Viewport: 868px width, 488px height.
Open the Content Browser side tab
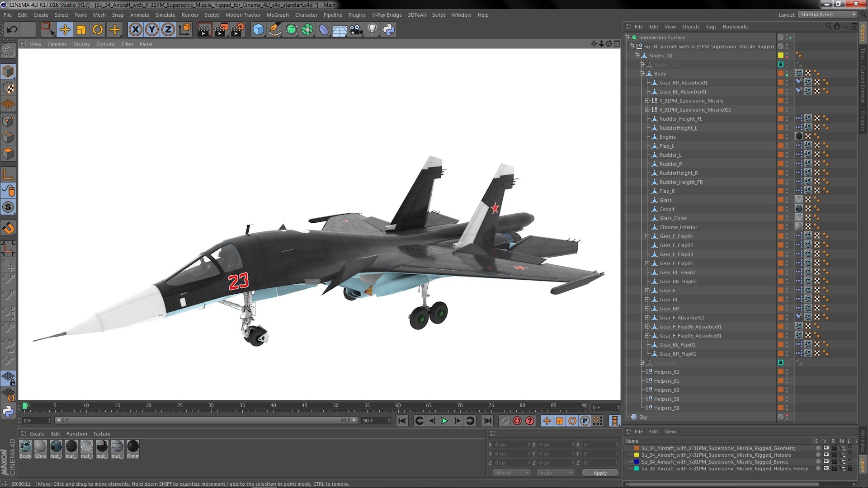click(863, 84)
